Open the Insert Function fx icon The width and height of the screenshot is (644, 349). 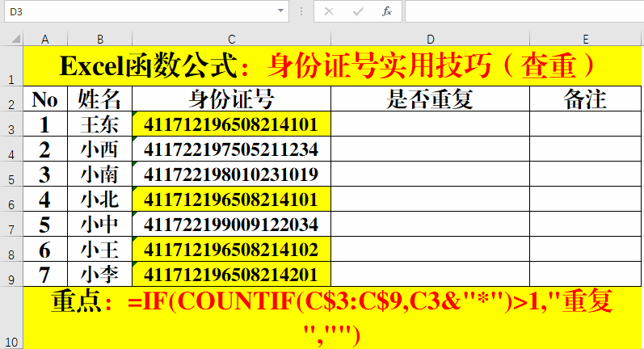click(x=386, y=11)
